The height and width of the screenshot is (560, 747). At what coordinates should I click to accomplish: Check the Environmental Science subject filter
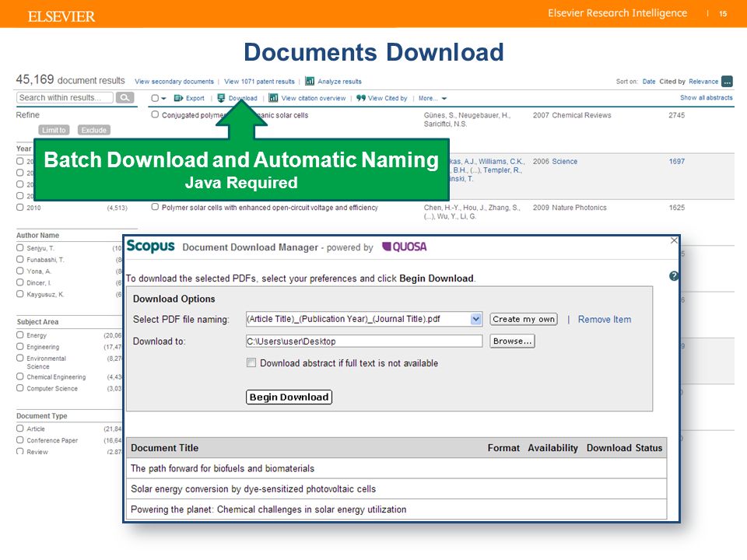click(20, 358)
